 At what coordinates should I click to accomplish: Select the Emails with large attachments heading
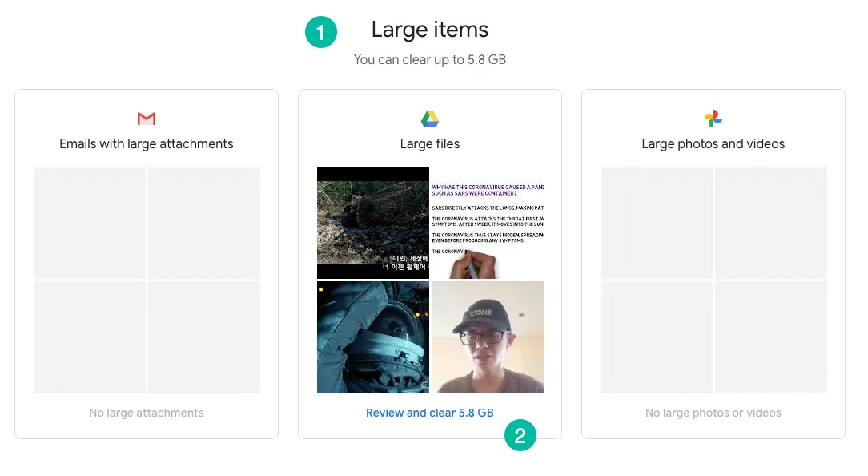coord(147,144)
